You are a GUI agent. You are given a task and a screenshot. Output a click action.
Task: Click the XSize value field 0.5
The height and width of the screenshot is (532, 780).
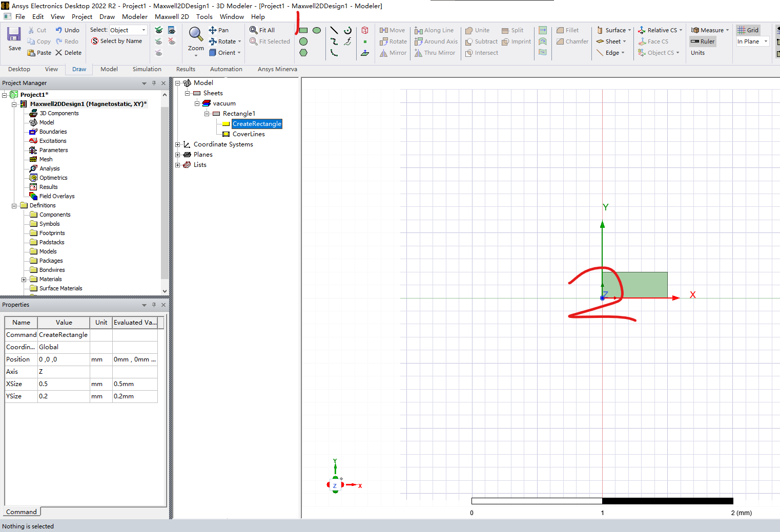pos(64,384)
